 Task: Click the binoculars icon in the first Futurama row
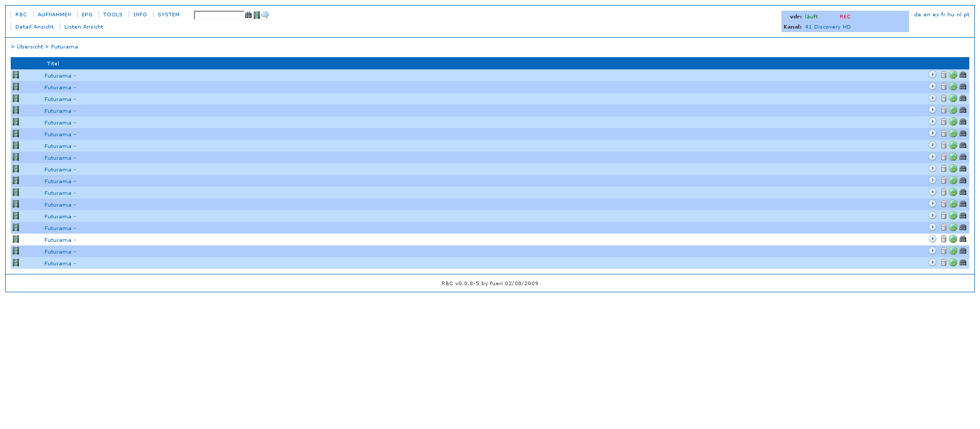[x=963, y=74]
